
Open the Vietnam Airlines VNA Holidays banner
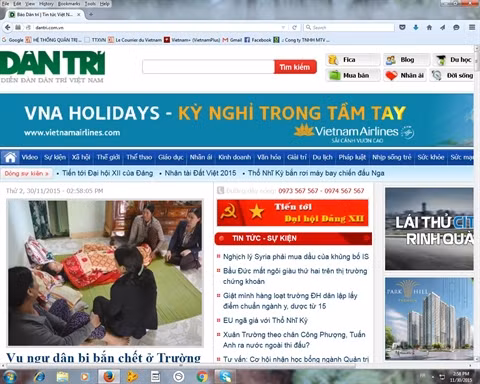point(237,120)
